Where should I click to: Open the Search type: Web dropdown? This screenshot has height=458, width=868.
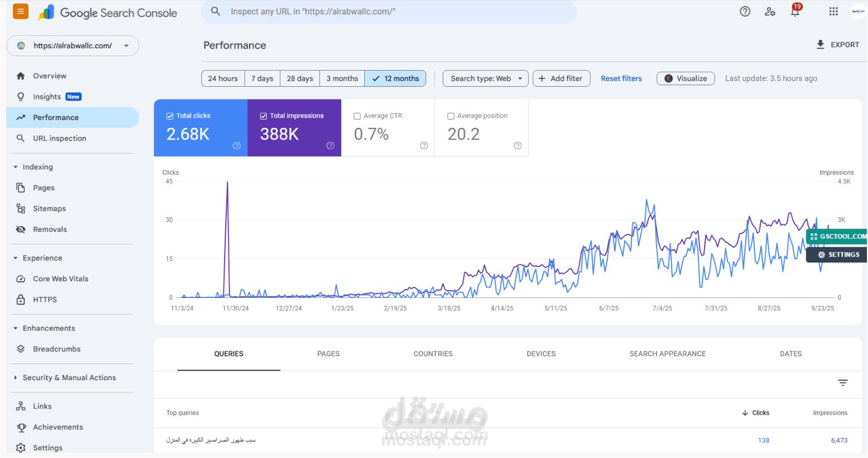tap(485, 78)
